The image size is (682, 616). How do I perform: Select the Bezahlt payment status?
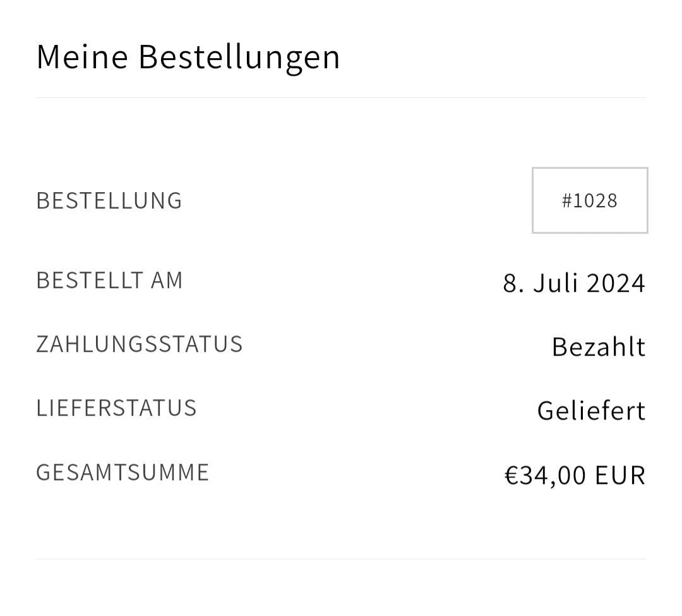pos(598,347)
